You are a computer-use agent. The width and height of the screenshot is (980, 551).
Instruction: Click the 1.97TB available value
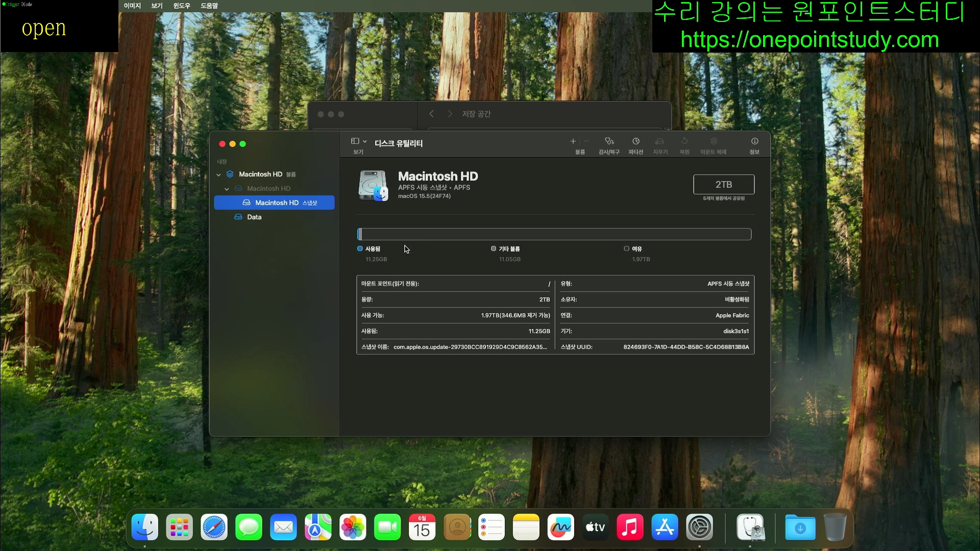point(516,315)
